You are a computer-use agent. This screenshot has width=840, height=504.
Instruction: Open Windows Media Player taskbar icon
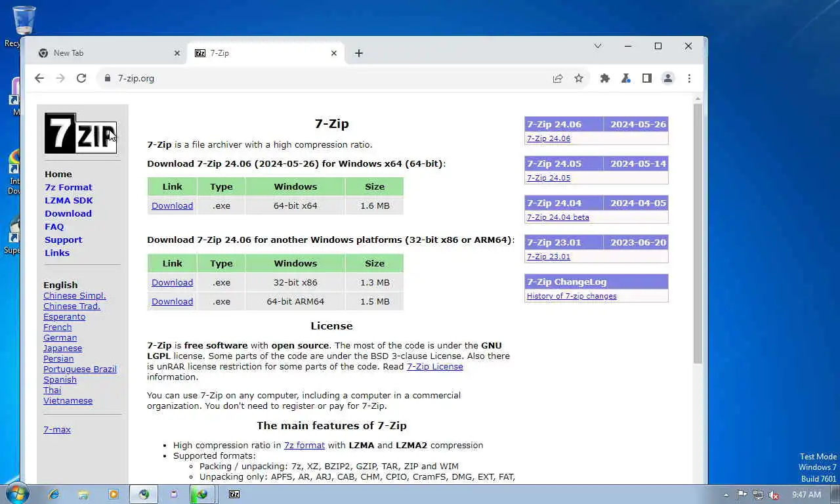(114, 494)
